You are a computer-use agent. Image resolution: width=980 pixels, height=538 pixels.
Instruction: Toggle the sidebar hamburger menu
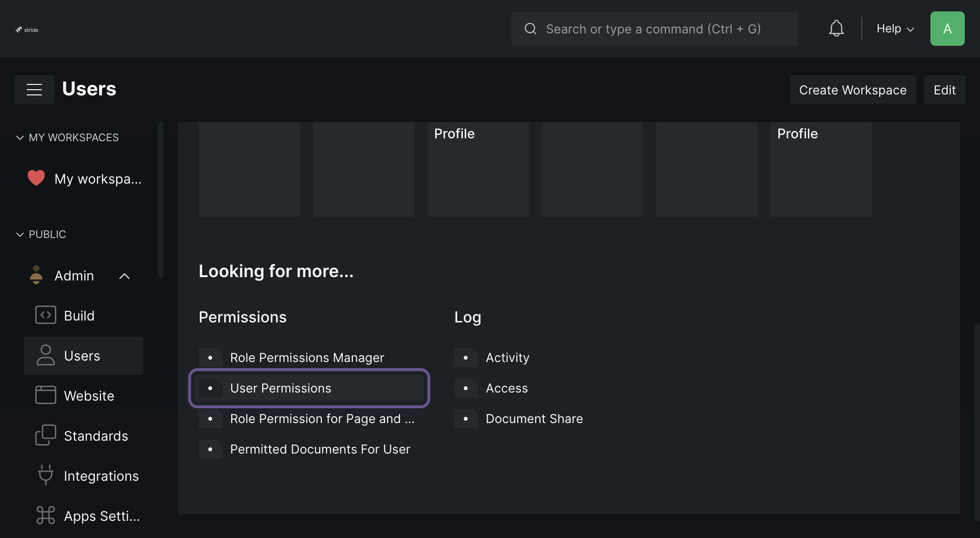(x=34, y=90)
